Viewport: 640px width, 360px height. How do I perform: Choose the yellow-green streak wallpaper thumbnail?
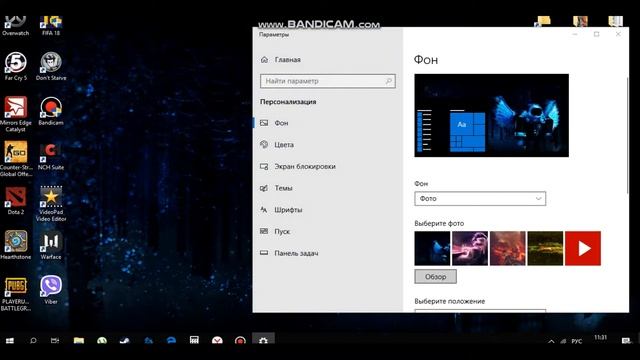click(545, 248)
